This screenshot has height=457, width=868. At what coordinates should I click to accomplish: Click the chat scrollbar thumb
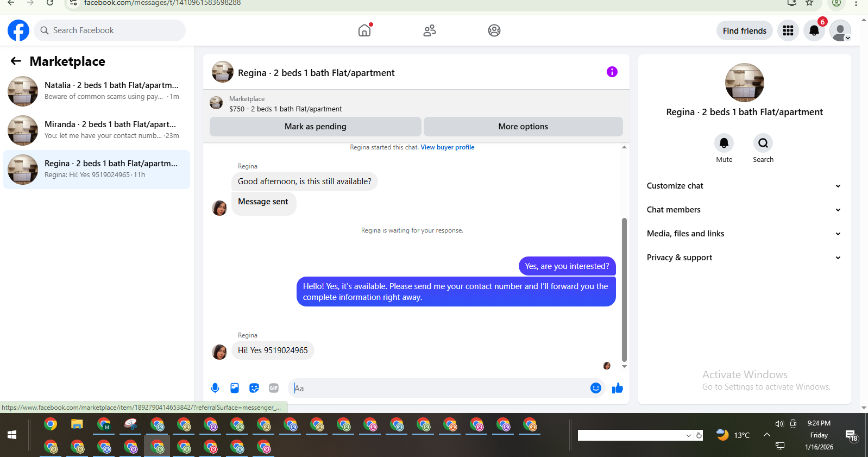click(624, 290)
